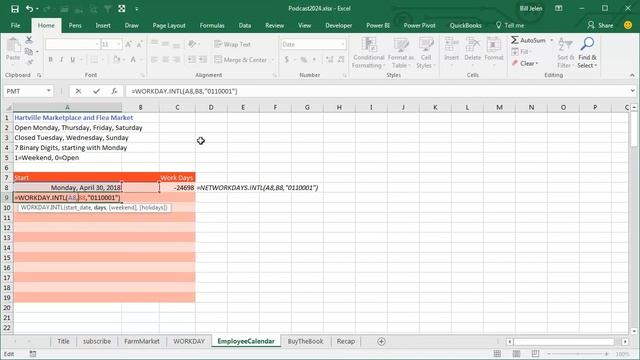Open Font dialog launcher
This screenshot has width=640, height=360.
coord(142,76)
